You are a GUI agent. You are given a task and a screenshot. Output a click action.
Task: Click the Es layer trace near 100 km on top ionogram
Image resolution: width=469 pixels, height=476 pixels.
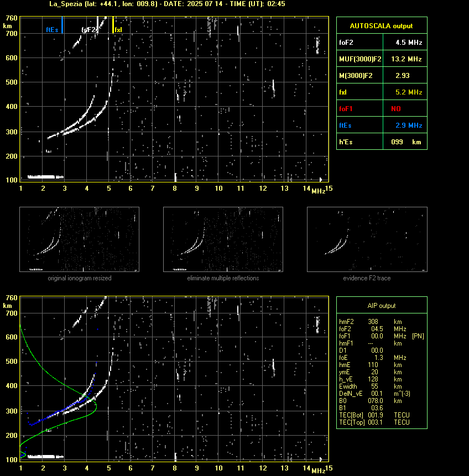tap(45, 177)
